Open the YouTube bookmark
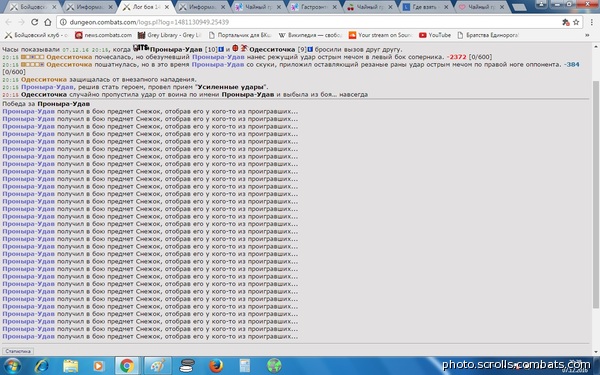Screen dimensions: 600x375 [x=435, y=35]
